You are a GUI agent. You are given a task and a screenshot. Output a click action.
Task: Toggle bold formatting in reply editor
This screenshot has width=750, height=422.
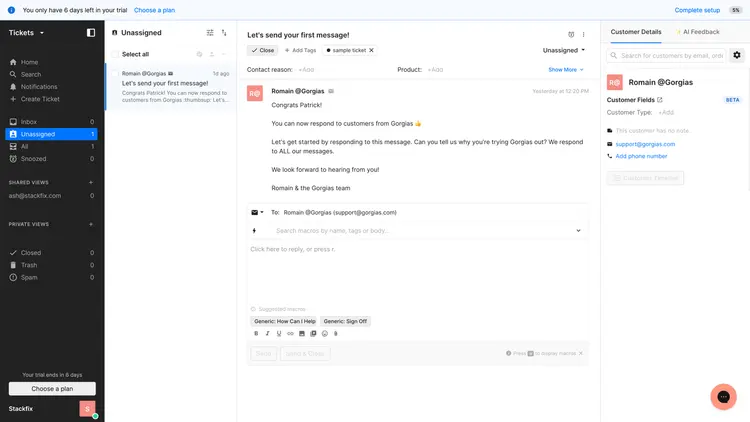pyautogui.click(x=256, y=333)
